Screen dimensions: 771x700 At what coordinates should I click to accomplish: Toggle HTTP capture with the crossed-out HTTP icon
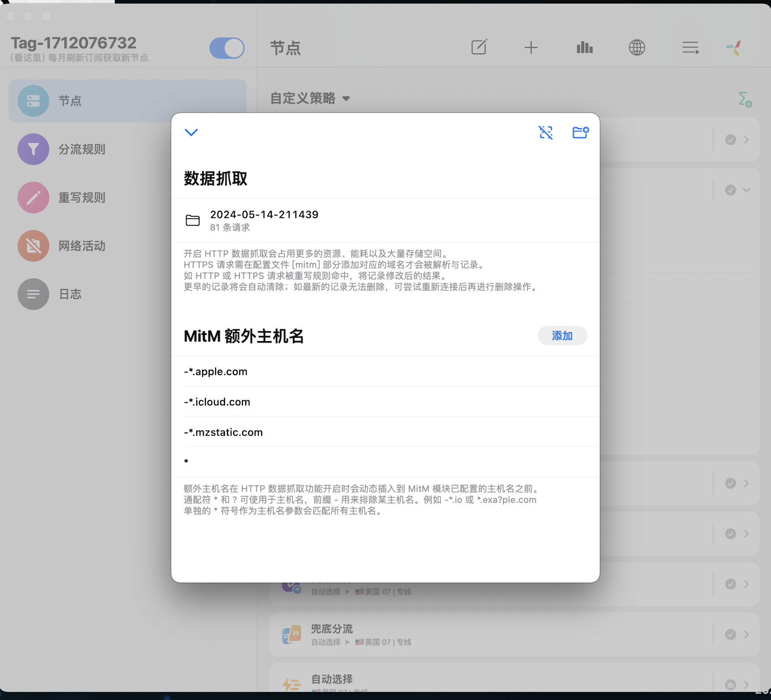pyautogui.click(x=546, y=133)
